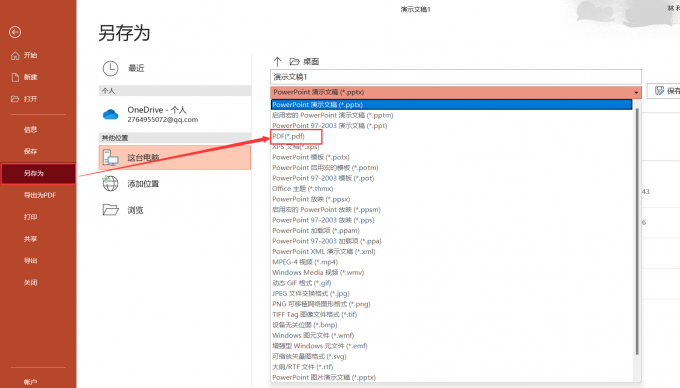Click the file name field 演示文稿1
The image size is (680, 388).
point(455,77)
